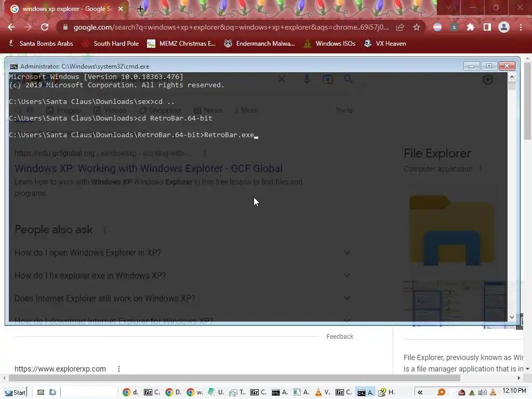
Task: Click the 'Feedback' link below results
Action: tap(340, 336)
